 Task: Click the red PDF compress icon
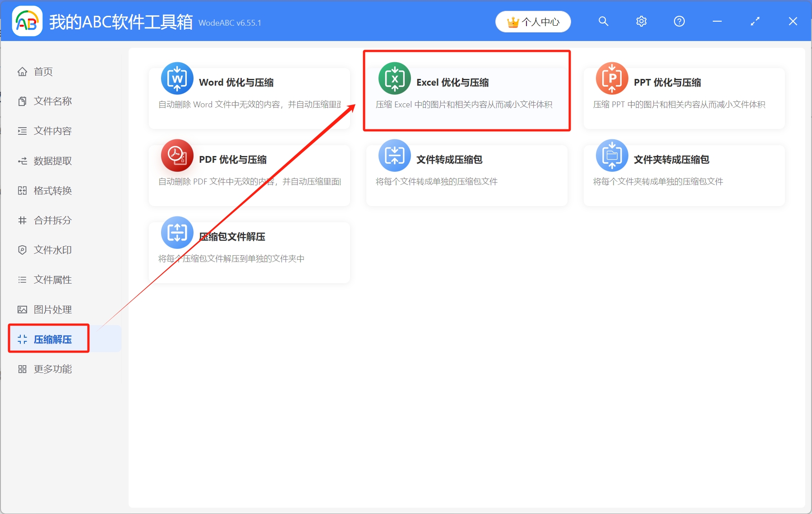pos(177,156)
